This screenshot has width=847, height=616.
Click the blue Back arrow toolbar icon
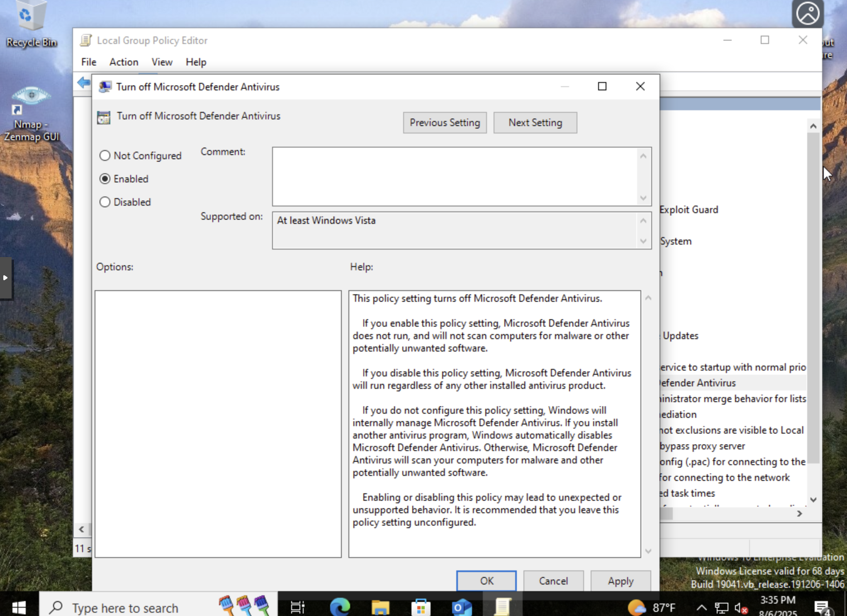(84, 82)
